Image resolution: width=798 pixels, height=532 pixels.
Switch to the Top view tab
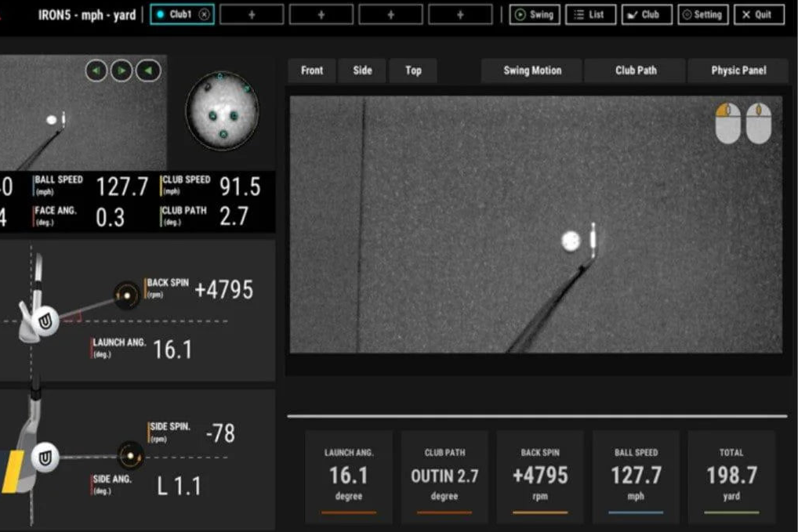(x=413, y=71)
